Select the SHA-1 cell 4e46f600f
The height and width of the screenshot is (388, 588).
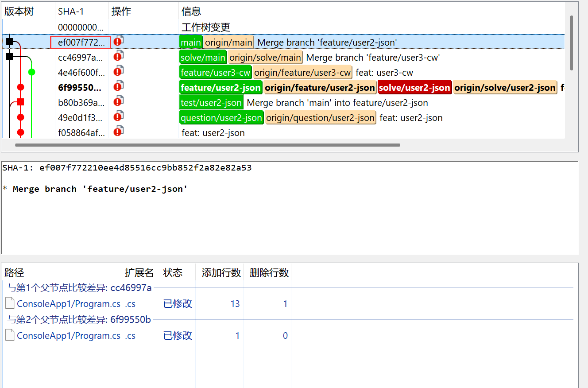click(x=82, y=73)
